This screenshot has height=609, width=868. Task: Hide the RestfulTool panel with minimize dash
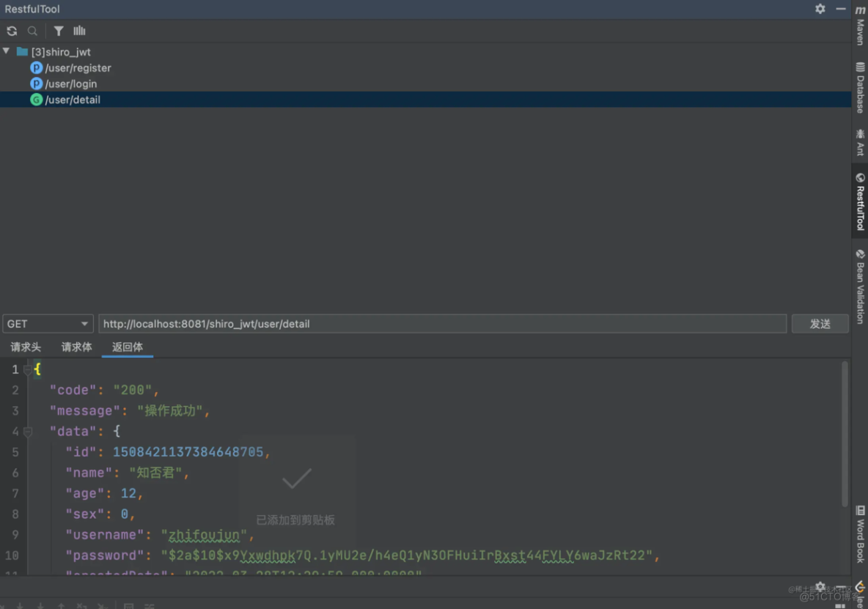(840, 9)
